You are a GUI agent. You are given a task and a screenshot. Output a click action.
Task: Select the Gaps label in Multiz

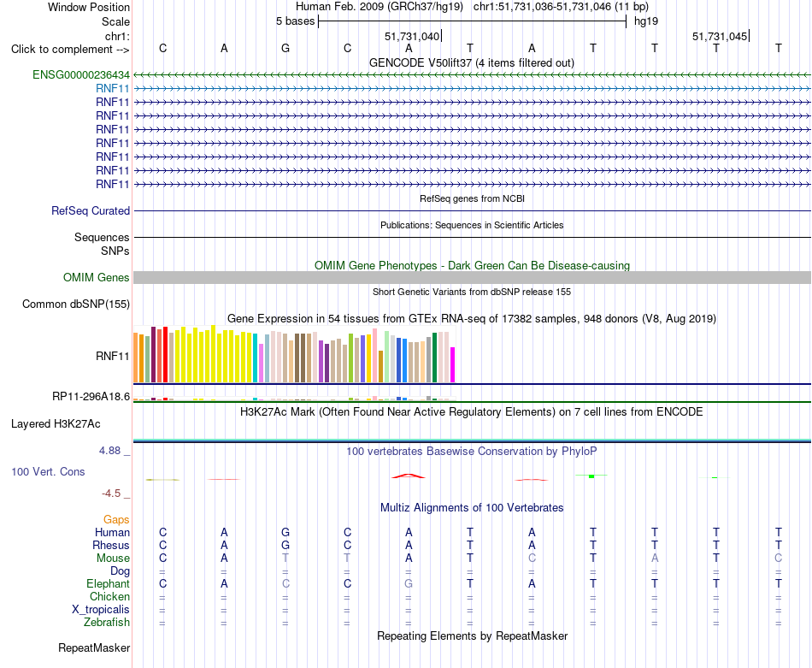(116, 519)
